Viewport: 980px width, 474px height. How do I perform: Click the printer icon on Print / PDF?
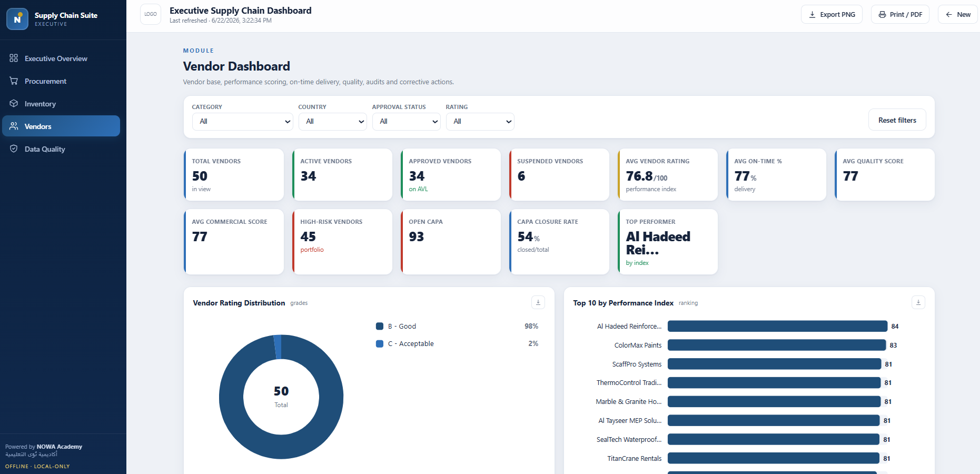click(882, 15)
